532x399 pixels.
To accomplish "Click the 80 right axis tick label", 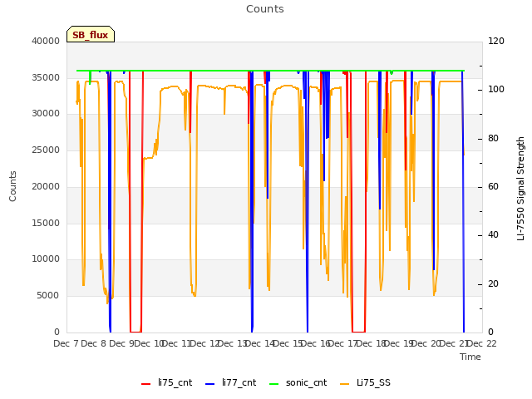I will click(493, 139).
